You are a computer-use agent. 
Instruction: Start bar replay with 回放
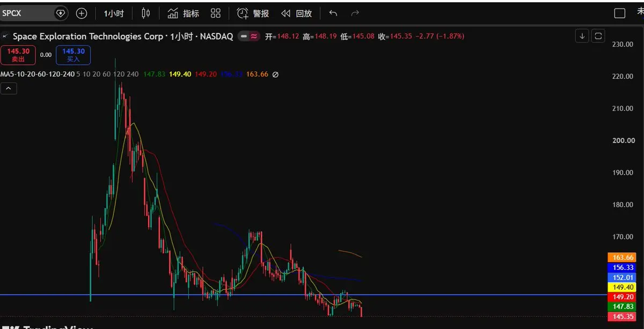point(296,13)
